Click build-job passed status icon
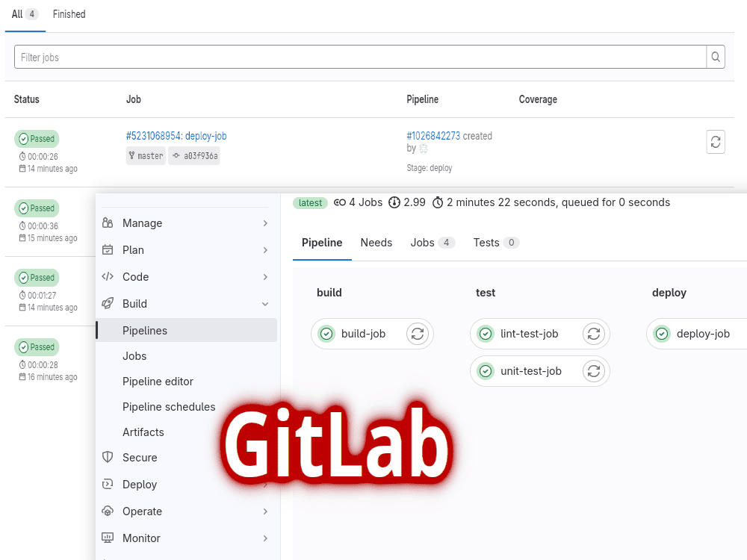 [326, 334]
